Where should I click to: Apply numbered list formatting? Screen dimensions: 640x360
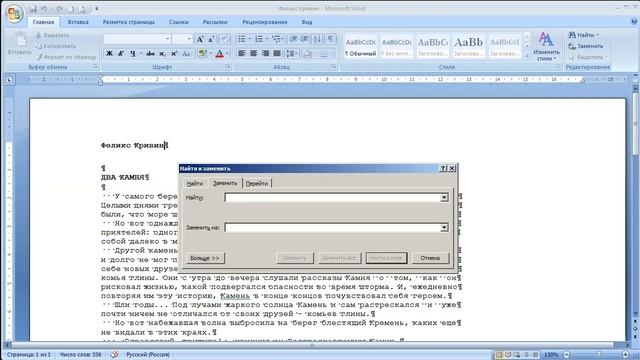tap(259, 39)
